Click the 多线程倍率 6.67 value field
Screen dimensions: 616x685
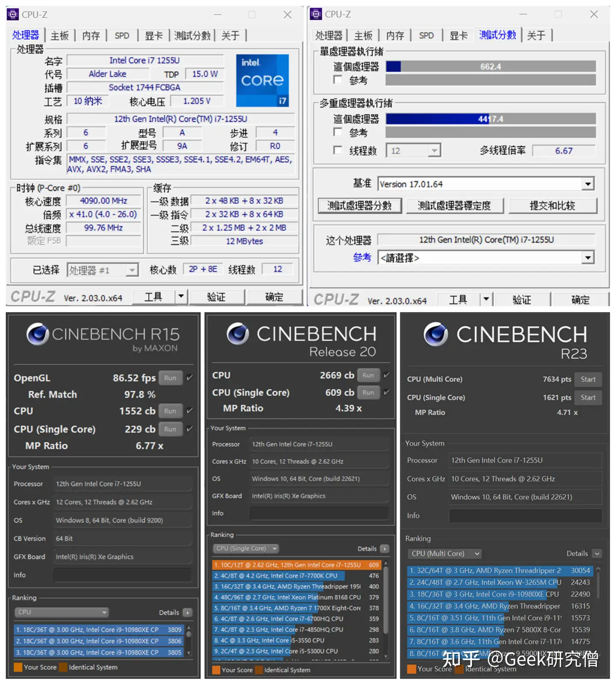564,151
